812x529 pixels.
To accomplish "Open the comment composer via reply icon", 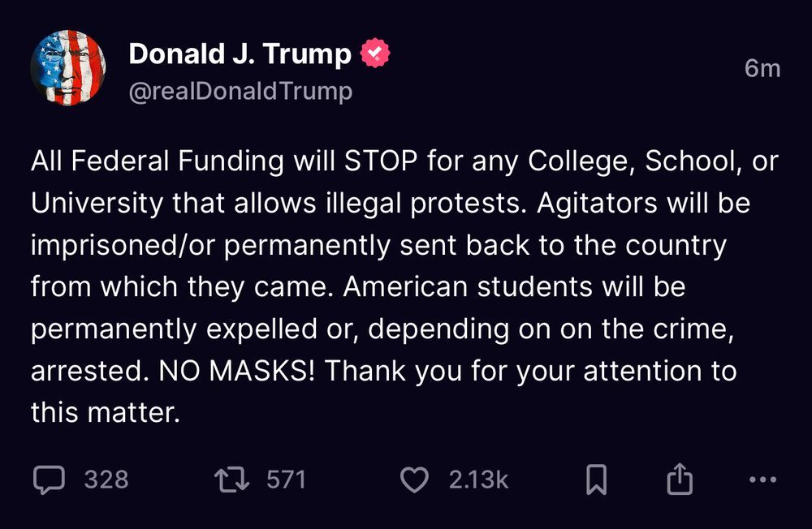I will click(x=50, y=480).
